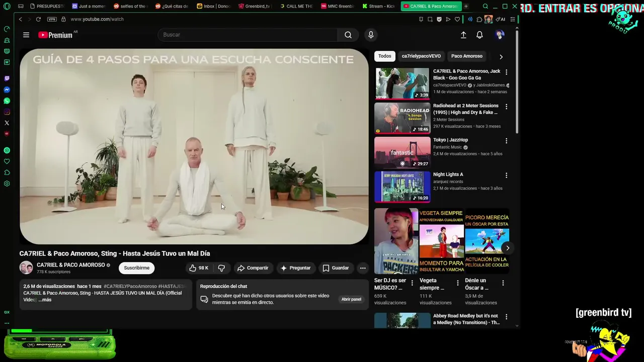Switch to the Stream - Kick browser tab
The height and width of the screenshot is (362, 644).
pos(378,7)
